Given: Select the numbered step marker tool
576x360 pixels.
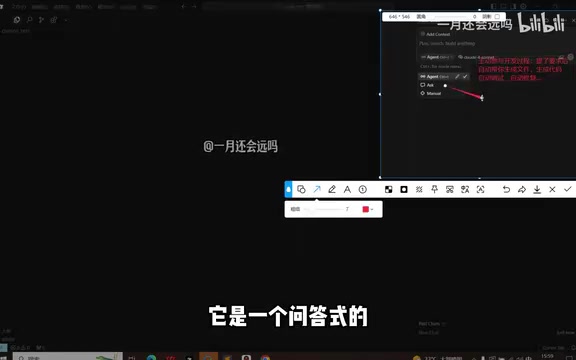Looking at the screenshot, I should tap(363, 189).
